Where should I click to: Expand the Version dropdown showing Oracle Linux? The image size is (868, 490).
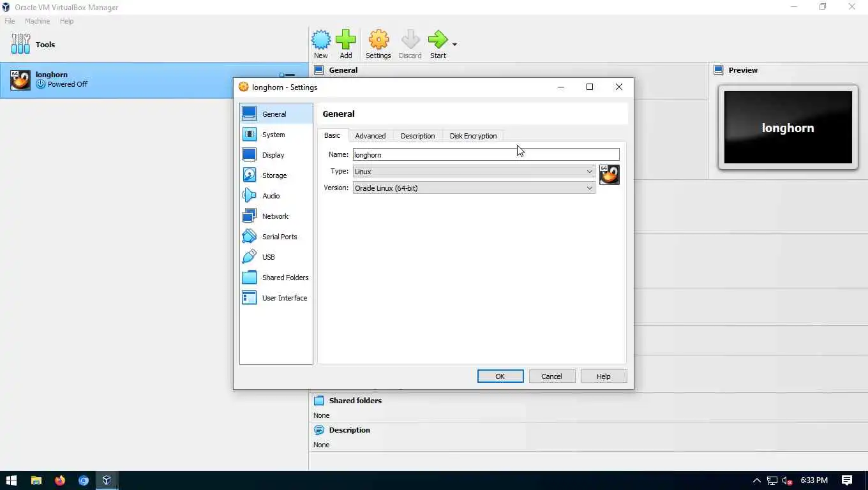(x=474, y=188)
